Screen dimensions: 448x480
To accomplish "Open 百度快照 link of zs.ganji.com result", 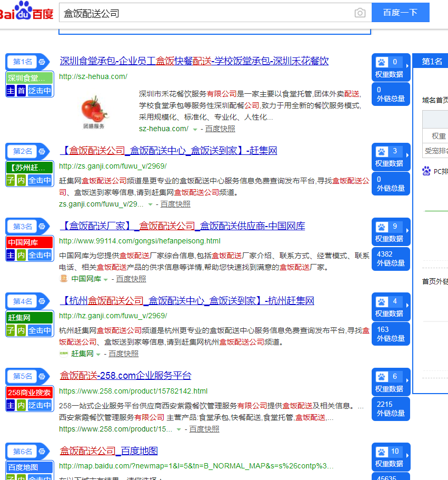I will [175, 204].
